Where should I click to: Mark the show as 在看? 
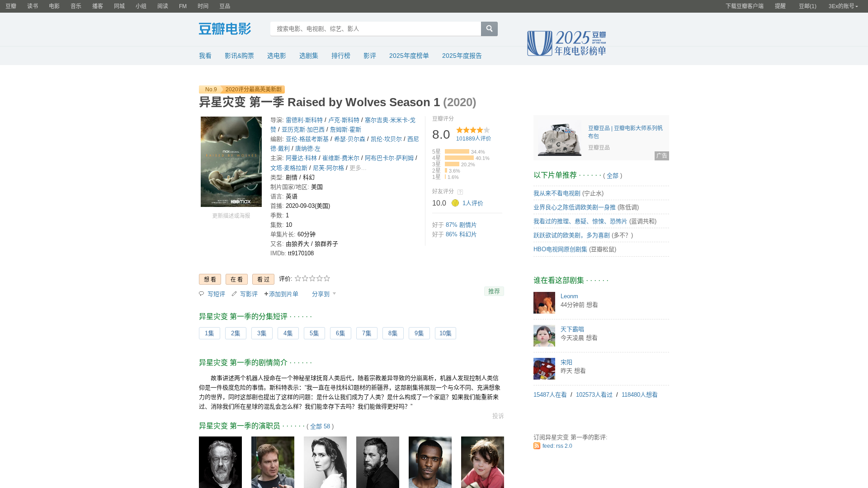click(x=236, y=279)
